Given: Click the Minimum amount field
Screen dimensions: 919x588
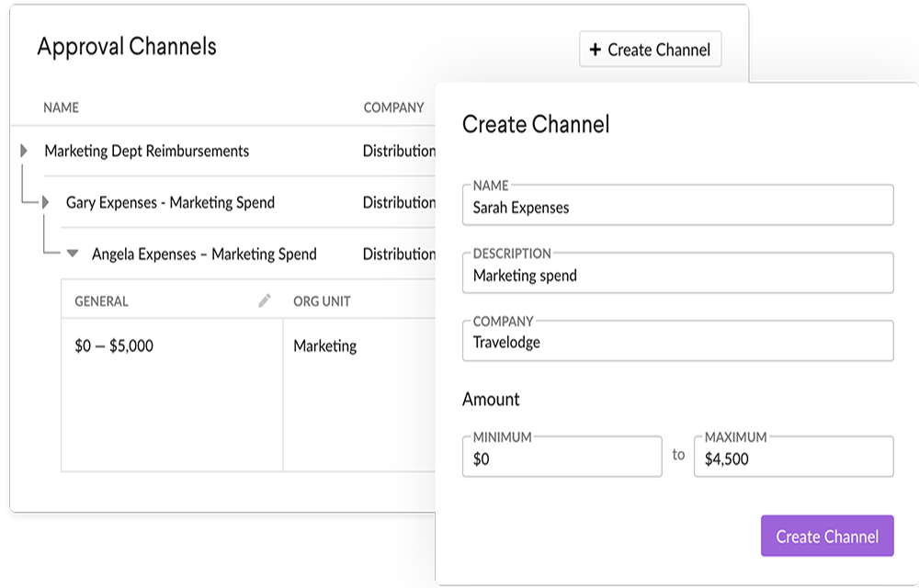Looking at the screenshot, I should click(562, 458).
